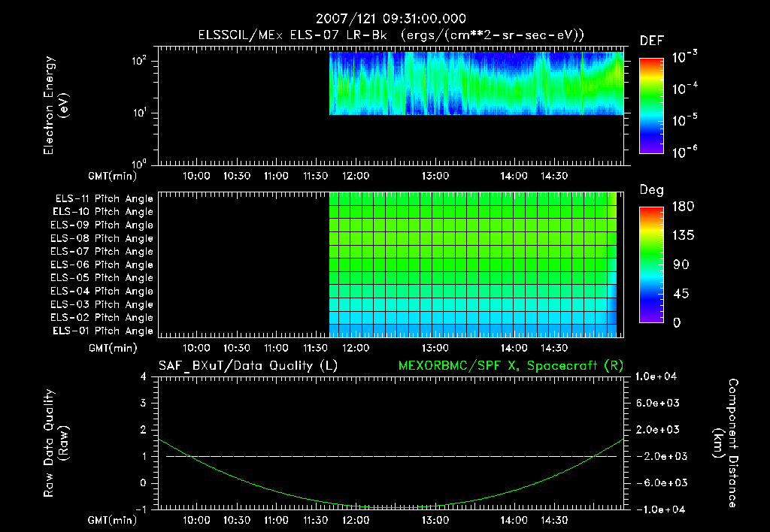Click the Raw Data Quality (Raw) axis label

click(56, 443)
